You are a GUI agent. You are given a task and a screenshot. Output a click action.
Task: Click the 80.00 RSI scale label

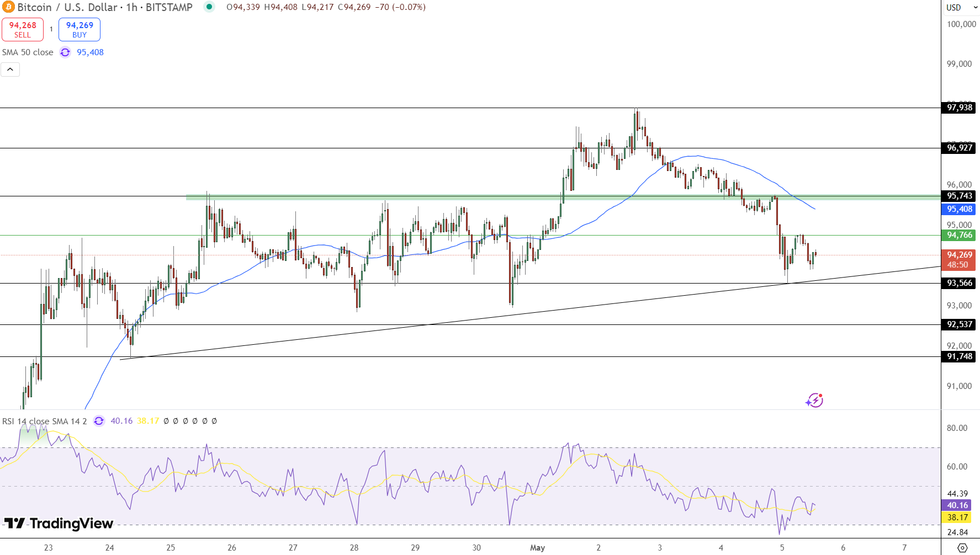957,428
